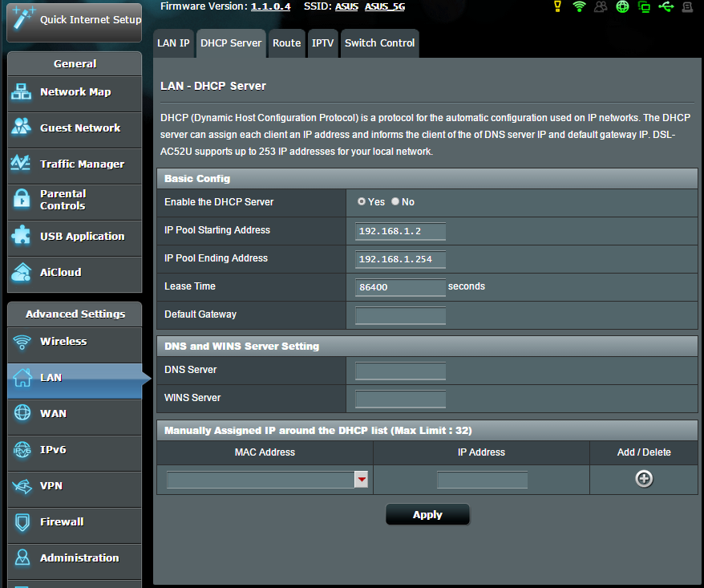This screenshot has height=588, width=704.
Task: Select No to disable DHCP Server
Action: 395,201
